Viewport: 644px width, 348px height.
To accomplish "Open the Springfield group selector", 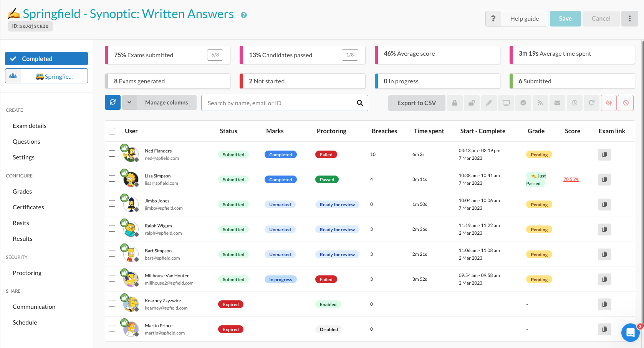I will tap(46, 76).
